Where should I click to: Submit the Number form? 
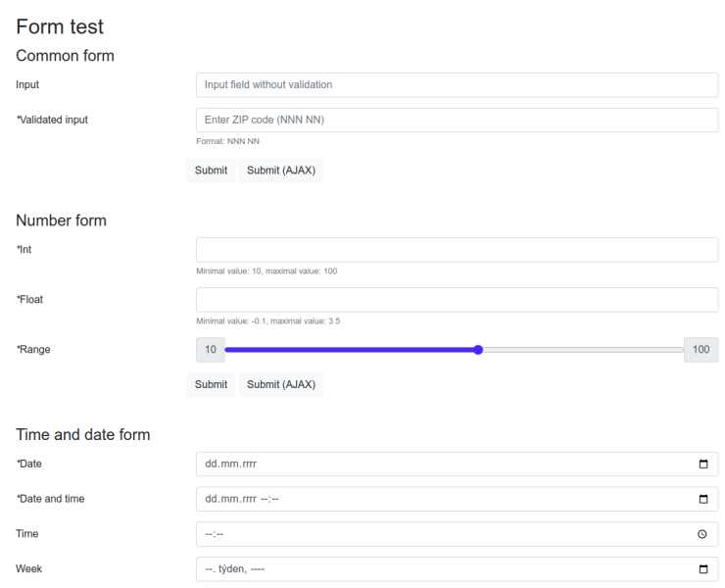tap(211, 385)
